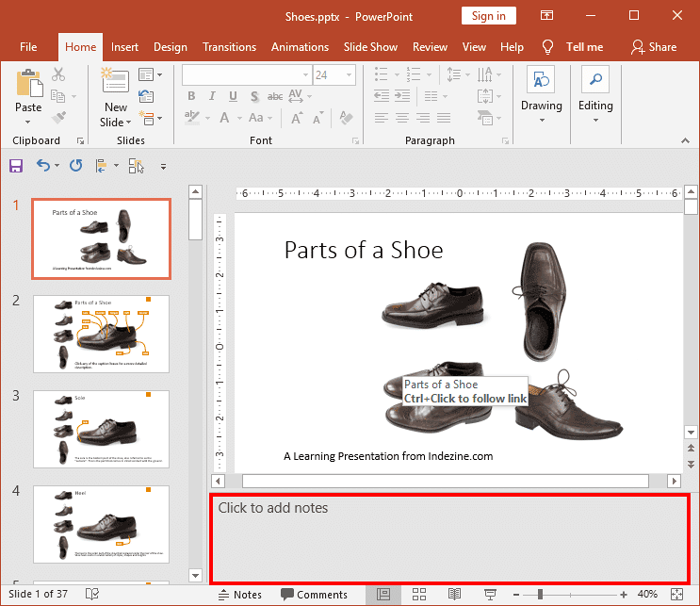This screenshot has width=700, height=606.
Task: Click the Format Painter brush icon
Action: (x=58, y=118)
